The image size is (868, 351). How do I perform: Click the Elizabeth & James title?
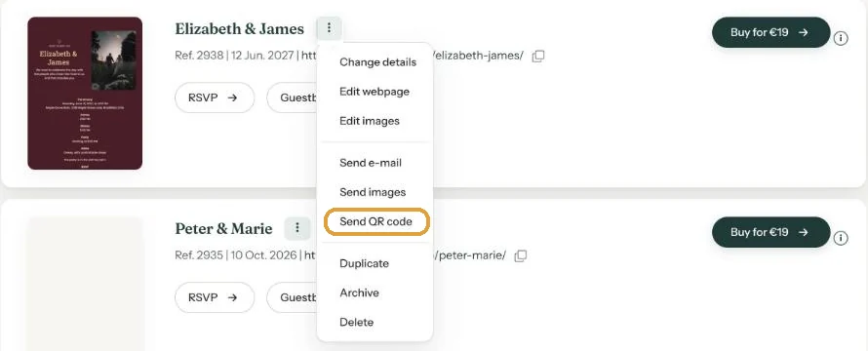tap(240, 29)
